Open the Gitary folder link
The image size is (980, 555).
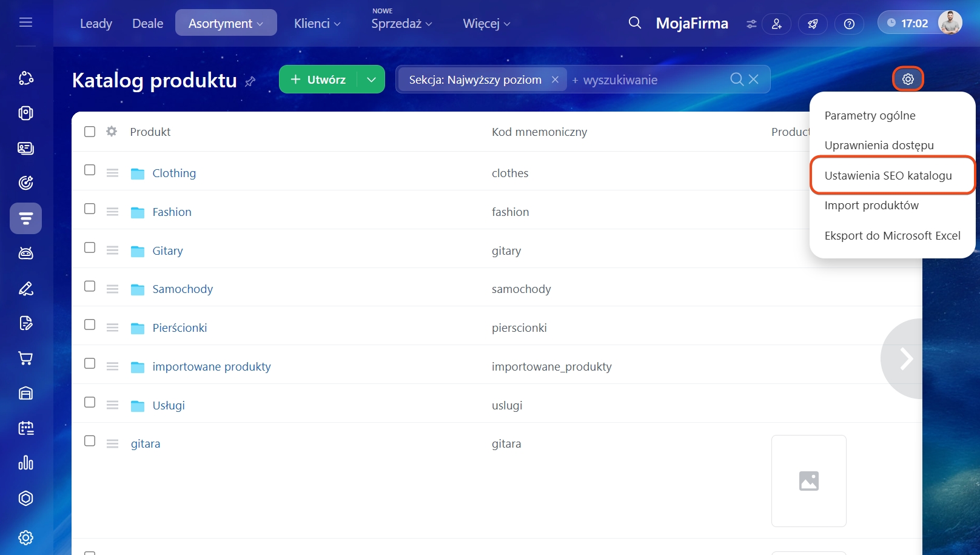point(167,251)
